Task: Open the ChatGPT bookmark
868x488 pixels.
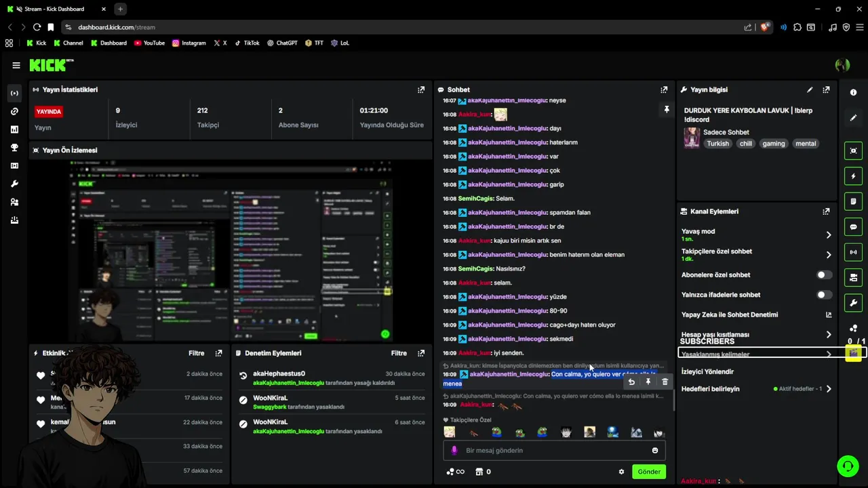Action: coord(282,43)
